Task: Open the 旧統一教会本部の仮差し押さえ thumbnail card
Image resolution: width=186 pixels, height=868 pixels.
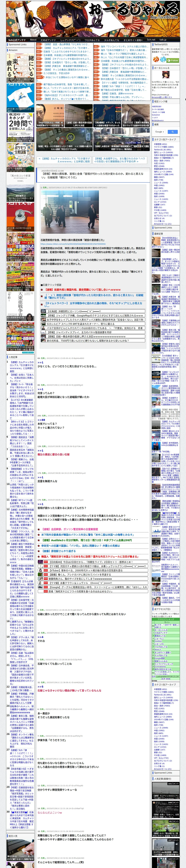Action: pos(79,116)
